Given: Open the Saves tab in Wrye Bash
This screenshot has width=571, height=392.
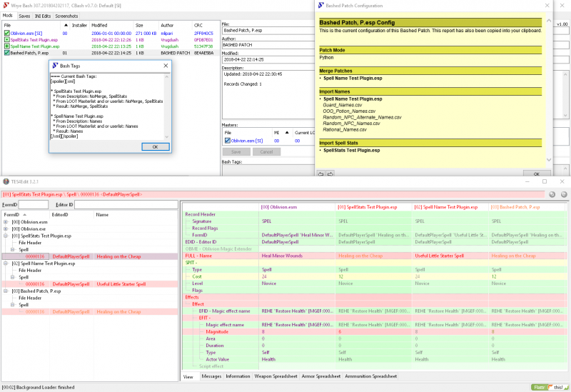Looking at the screenshot, I should tap(24, 16).
